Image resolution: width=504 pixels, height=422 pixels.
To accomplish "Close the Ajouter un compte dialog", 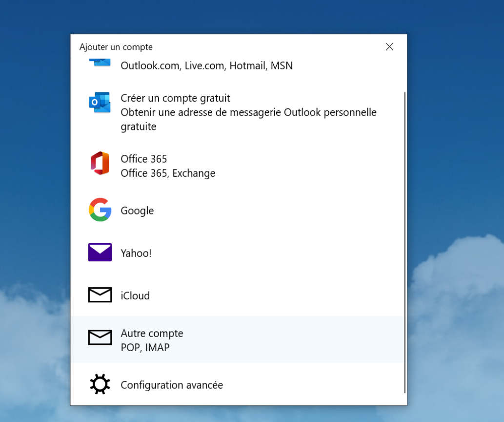I will (x=389, y=47).
